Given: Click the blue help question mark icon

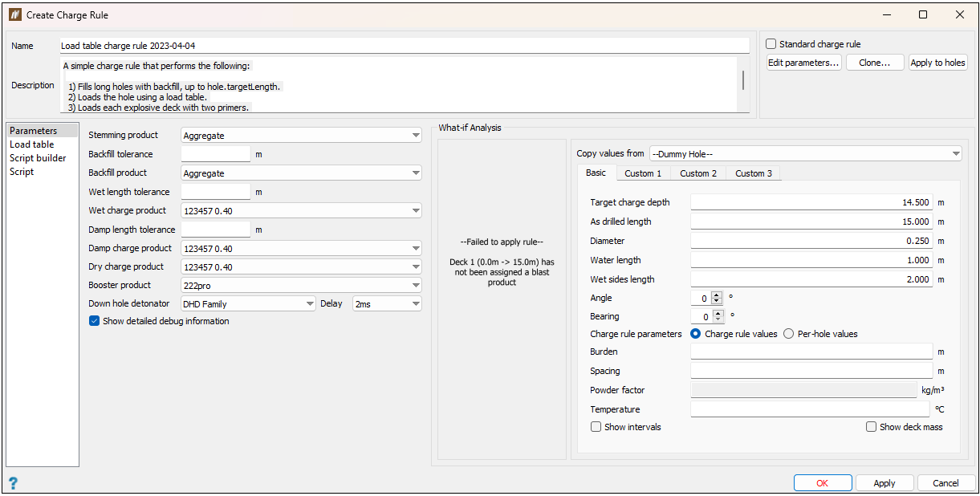Looking at the screenshot, I should click(x=13, y=482).
